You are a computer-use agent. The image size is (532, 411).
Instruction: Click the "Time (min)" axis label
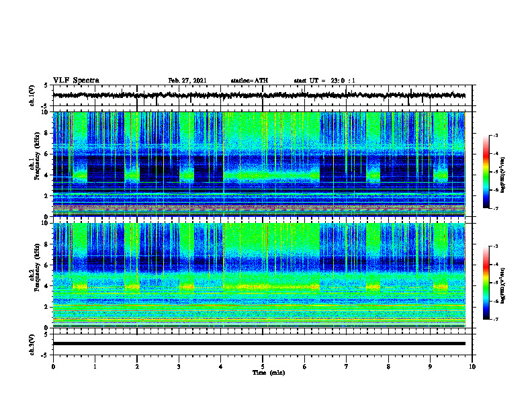[269, 373]
